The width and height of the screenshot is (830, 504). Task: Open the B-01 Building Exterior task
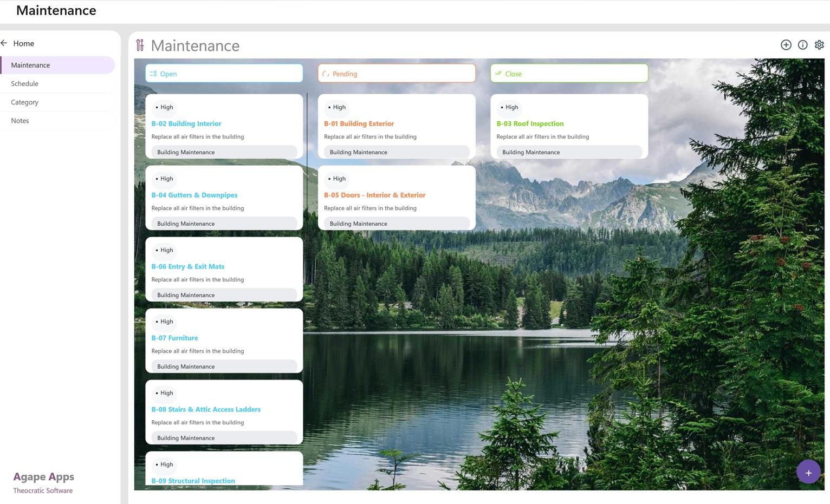point(359,124)
